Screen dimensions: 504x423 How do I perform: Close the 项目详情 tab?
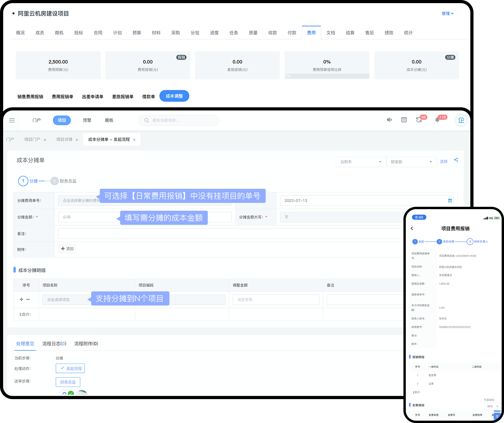coord(77,140)
